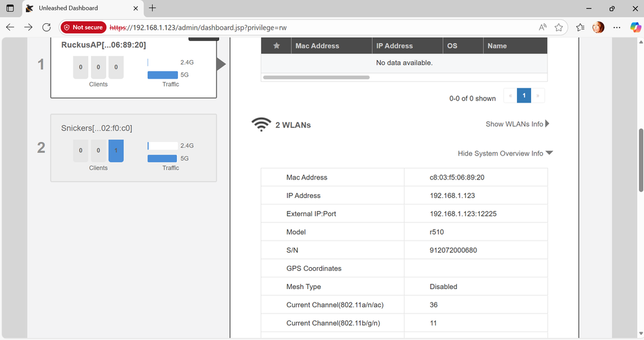Open a new browser tab
The height and width of the screenshot is (340, 644).
coord(152,8)
